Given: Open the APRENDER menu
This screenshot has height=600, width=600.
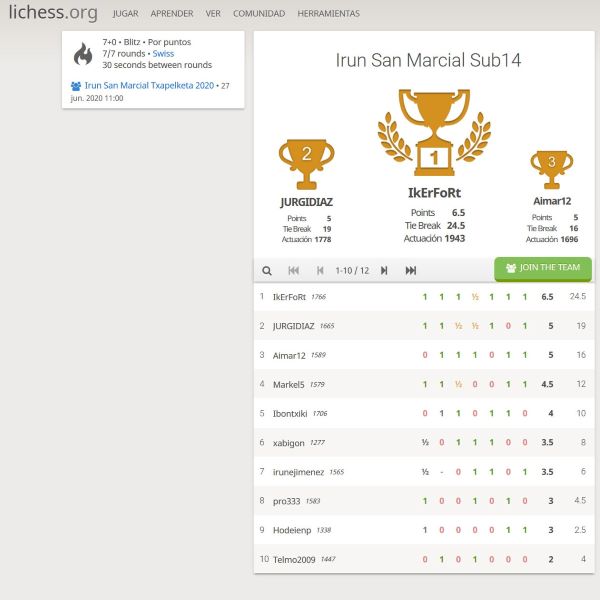Looking at the screenshot, I should point(172,14).
